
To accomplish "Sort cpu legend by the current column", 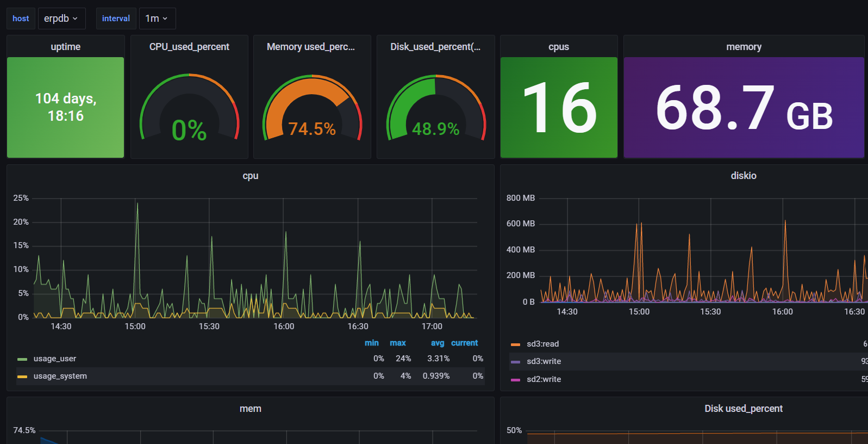I will (x=464, y=343).
